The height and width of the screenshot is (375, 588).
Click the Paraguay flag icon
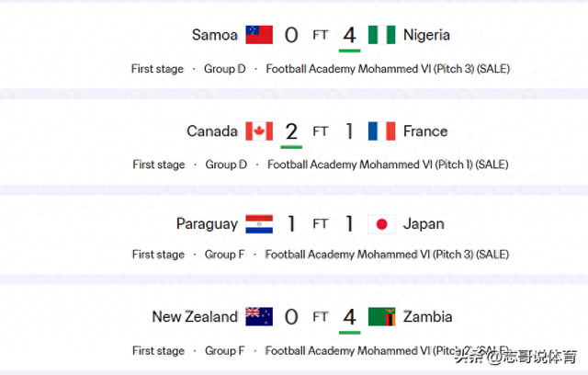(259, 223)
